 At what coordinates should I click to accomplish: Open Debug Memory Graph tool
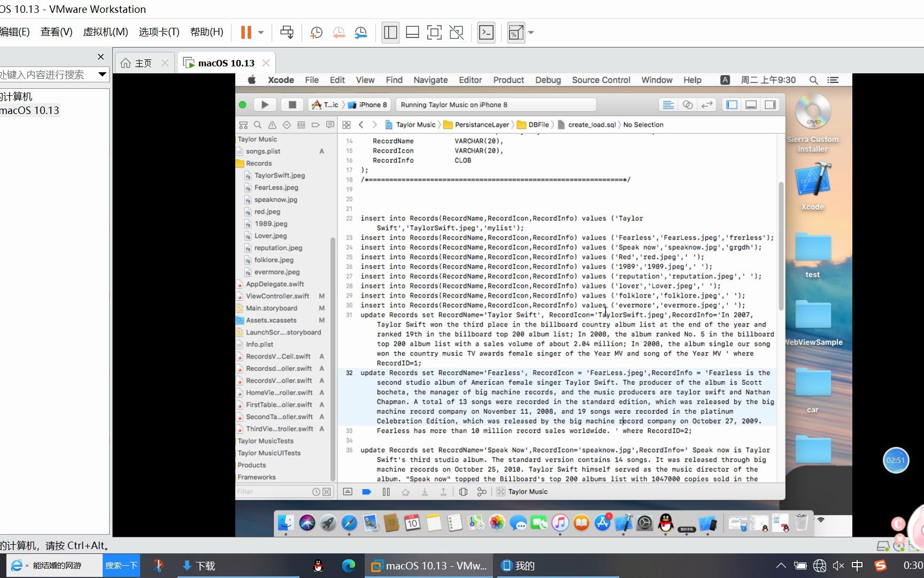pos(482,492)
